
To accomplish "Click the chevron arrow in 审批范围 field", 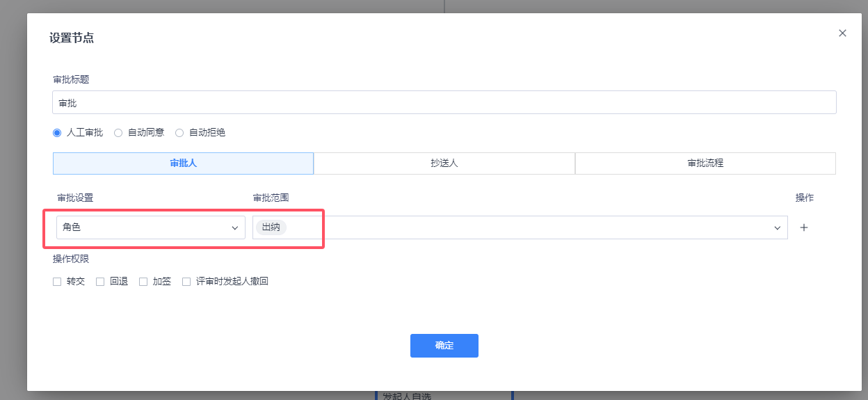I will pyautogui.click(x=778, y=228).
